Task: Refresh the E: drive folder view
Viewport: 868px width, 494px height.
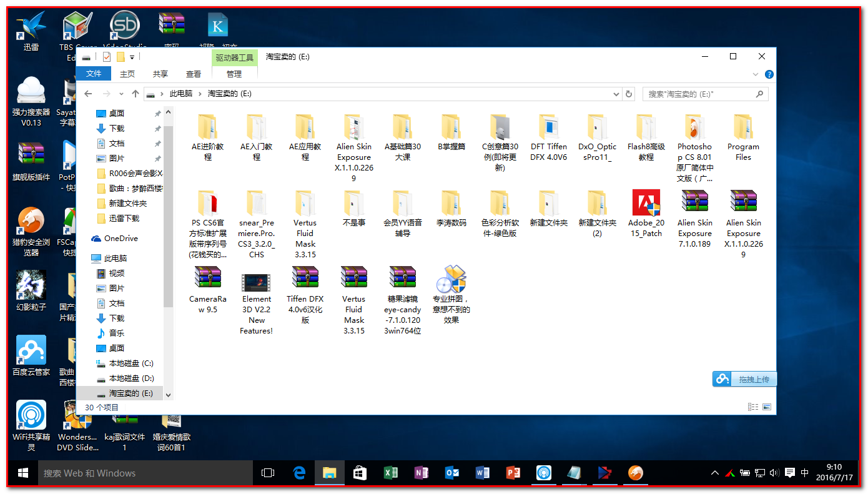Action: (629, 94)
